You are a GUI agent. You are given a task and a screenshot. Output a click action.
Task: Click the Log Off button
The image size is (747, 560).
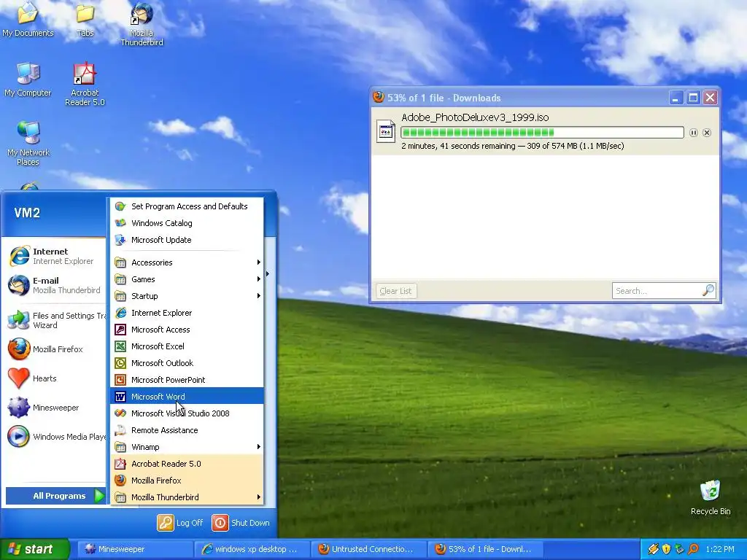coord(181,523)
